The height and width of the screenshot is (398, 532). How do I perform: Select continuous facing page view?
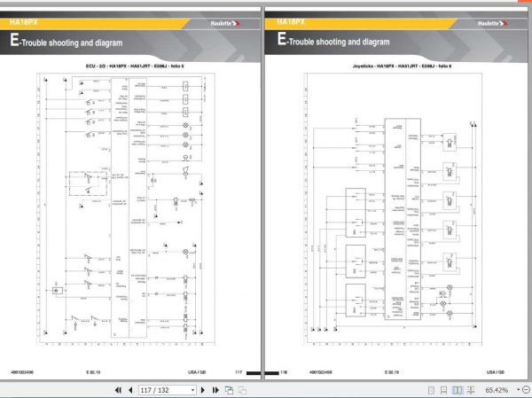471,390
